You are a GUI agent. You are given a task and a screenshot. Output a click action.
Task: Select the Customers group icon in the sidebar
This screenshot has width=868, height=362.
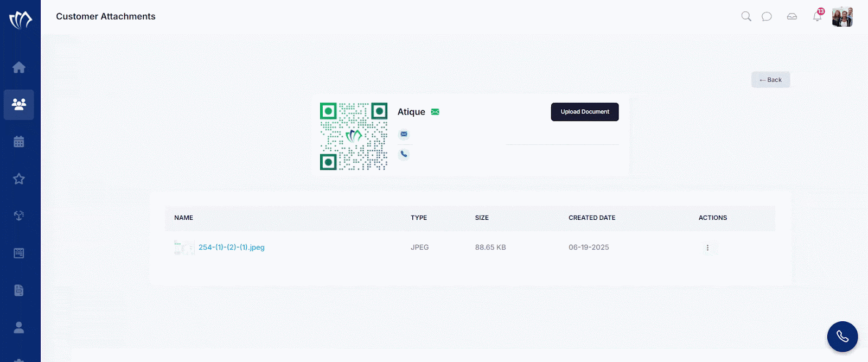19,104
